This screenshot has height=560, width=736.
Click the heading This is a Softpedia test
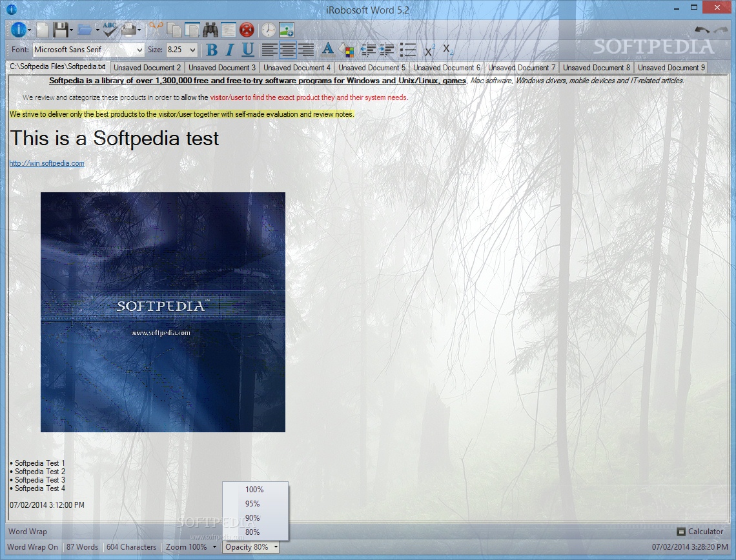tap(114, 138)
